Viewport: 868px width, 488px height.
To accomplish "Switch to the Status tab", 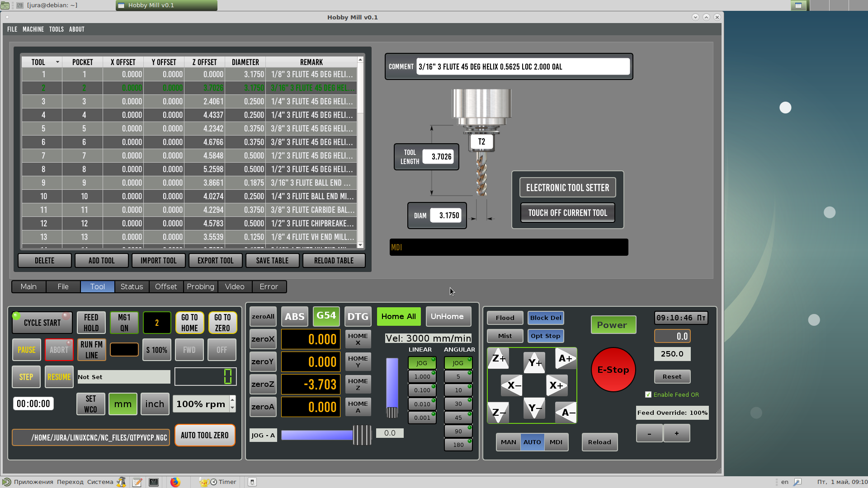I will click(132, 286).
